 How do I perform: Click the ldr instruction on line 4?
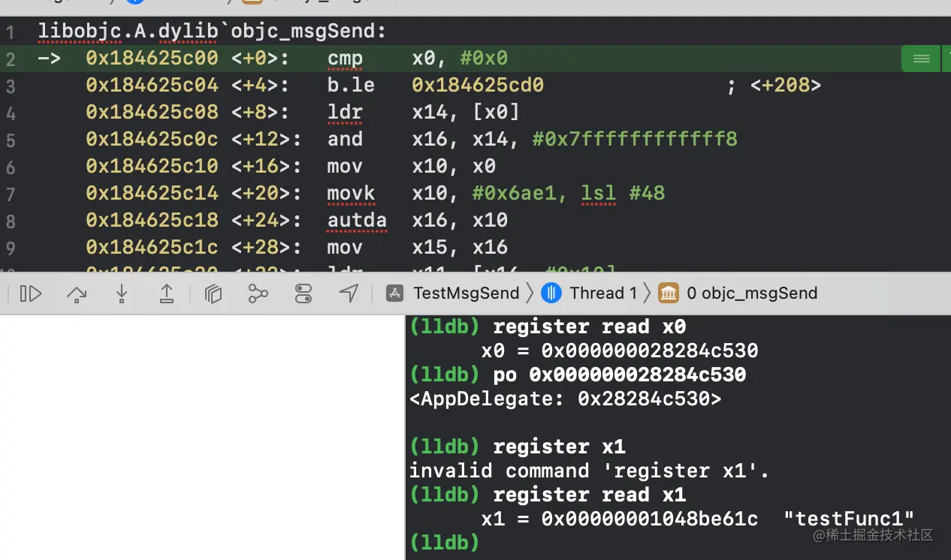click(x=345, y=112)
